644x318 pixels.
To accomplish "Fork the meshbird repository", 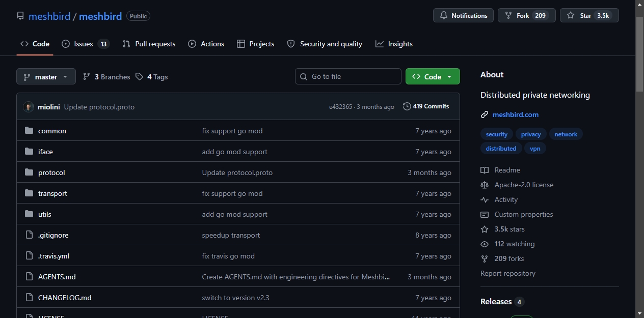I will [x=526, y=15].
